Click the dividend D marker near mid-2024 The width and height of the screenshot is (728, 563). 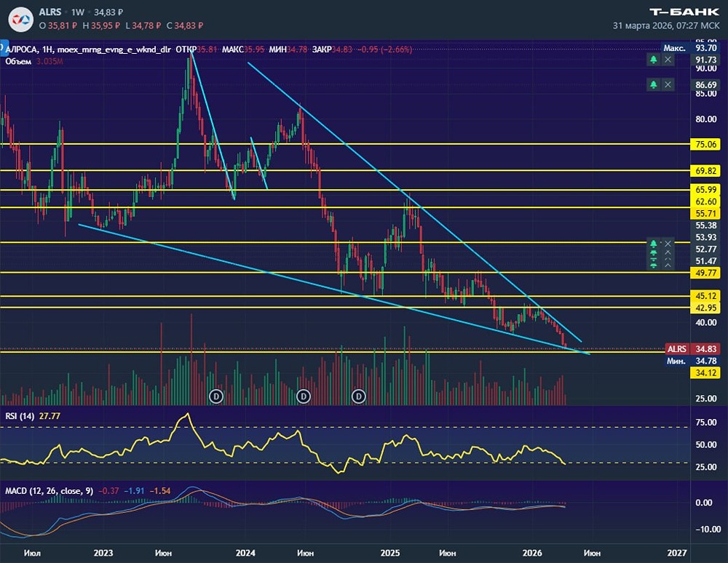point(304,396)
